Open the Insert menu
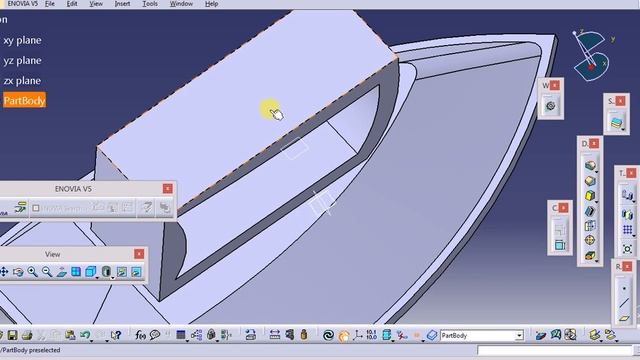The width and height of the screenshot is (640, 360). click(122, 4)
